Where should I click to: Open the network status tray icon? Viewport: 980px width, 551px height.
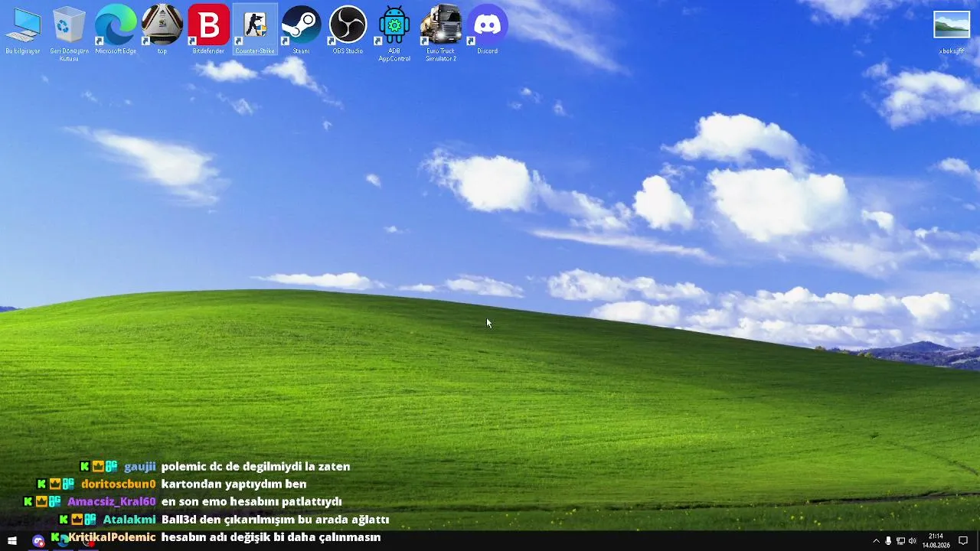pos(900,541)
